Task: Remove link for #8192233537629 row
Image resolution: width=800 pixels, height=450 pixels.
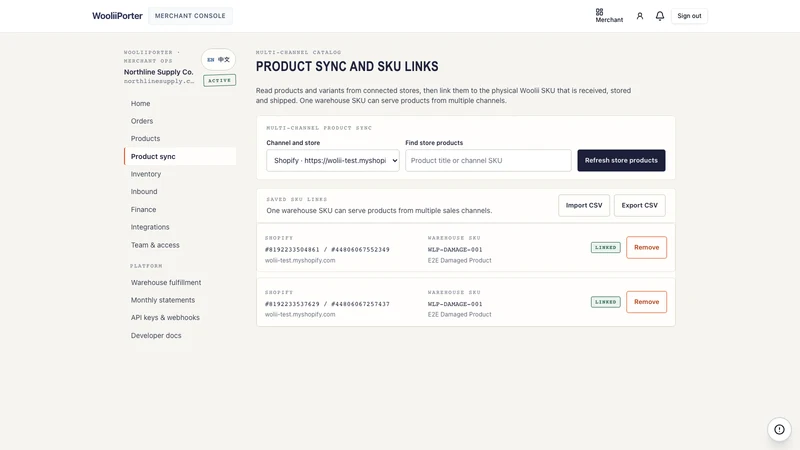Action: pos(646,302)
